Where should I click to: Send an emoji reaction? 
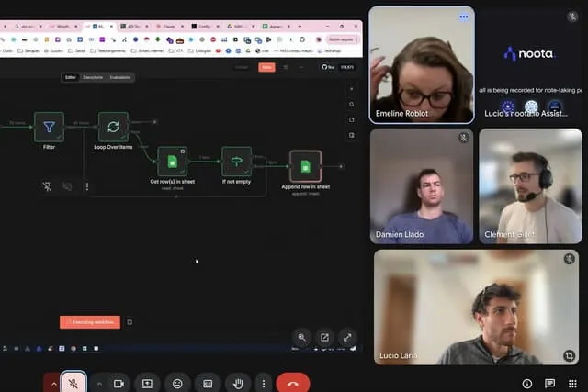coord(177,384)
